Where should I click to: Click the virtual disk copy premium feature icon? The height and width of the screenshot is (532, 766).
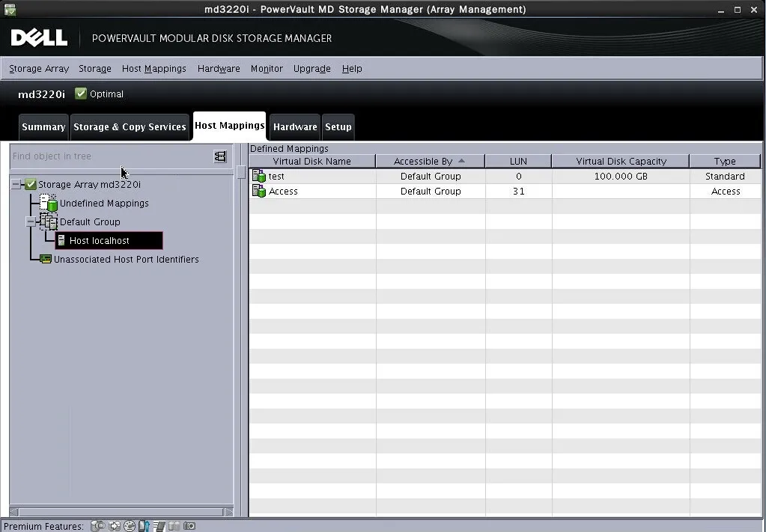[115, 526]
